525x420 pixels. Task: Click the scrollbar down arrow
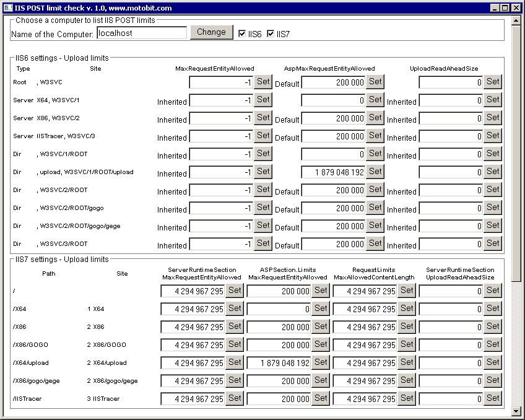point(516,411)
